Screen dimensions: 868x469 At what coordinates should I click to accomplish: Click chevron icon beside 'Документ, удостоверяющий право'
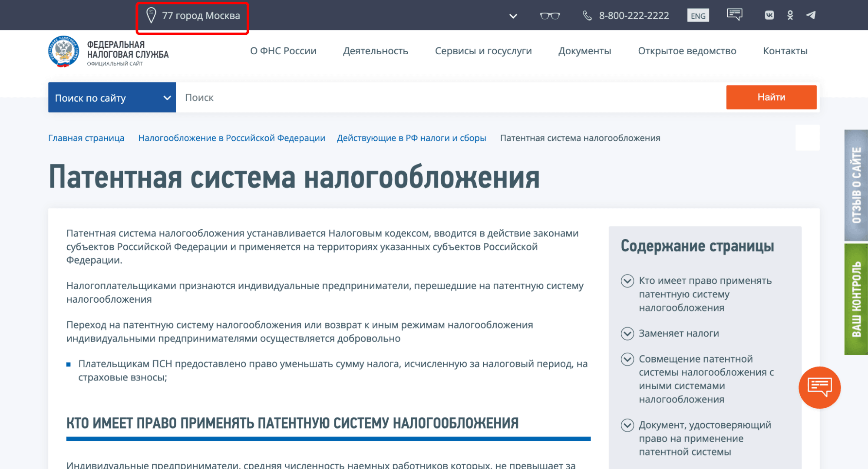[x=627, y=425]
